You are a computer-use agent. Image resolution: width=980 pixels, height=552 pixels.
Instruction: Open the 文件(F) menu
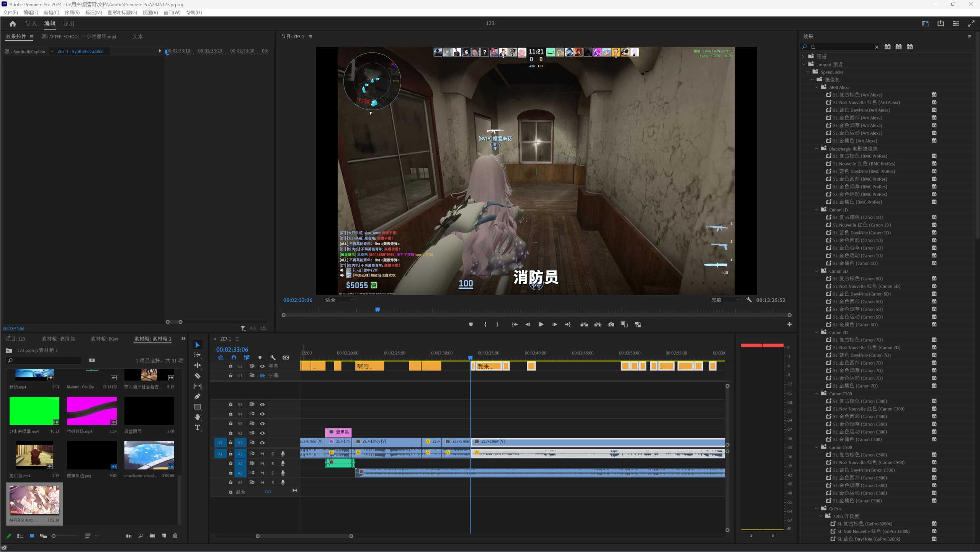pos(11,13)
